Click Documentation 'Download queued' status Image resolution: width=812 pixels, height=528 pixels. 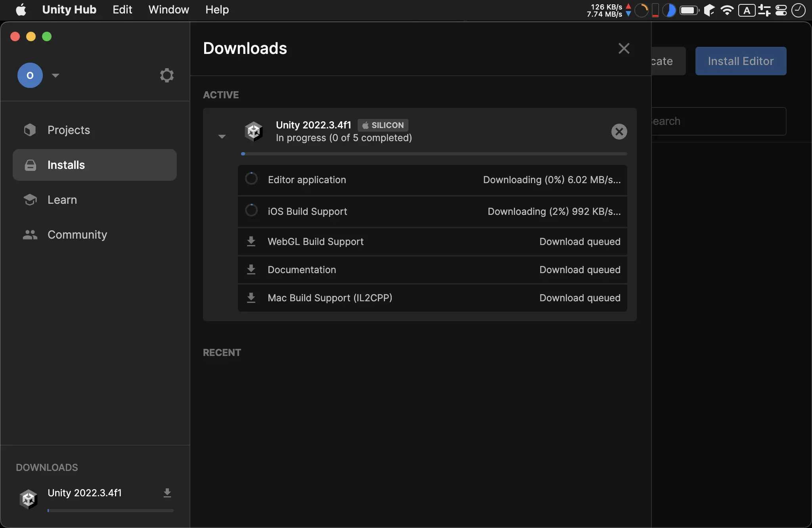click(580, 270)
